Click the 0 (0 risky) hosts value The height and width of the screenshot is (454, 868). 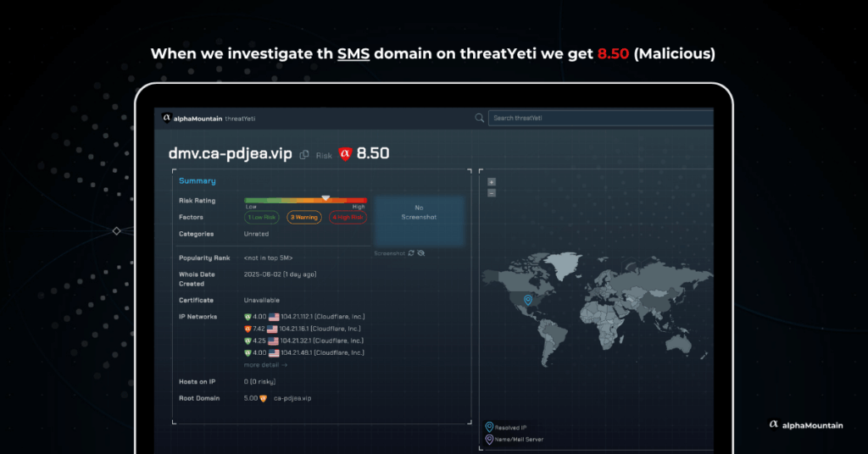259,381
